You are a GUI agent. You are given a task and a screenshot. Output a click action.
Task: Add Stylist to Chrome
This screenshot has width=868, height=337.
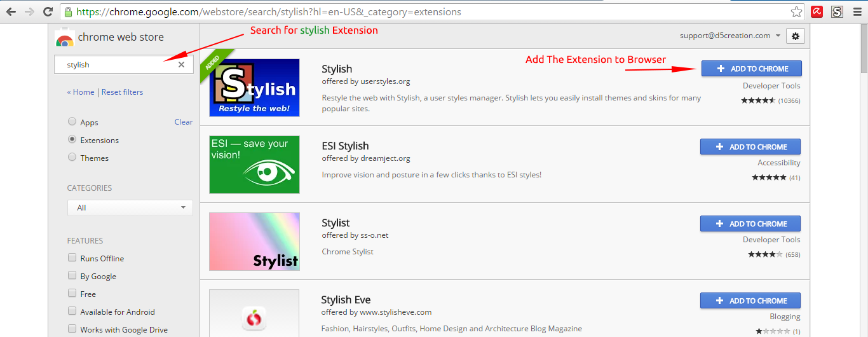750,224
